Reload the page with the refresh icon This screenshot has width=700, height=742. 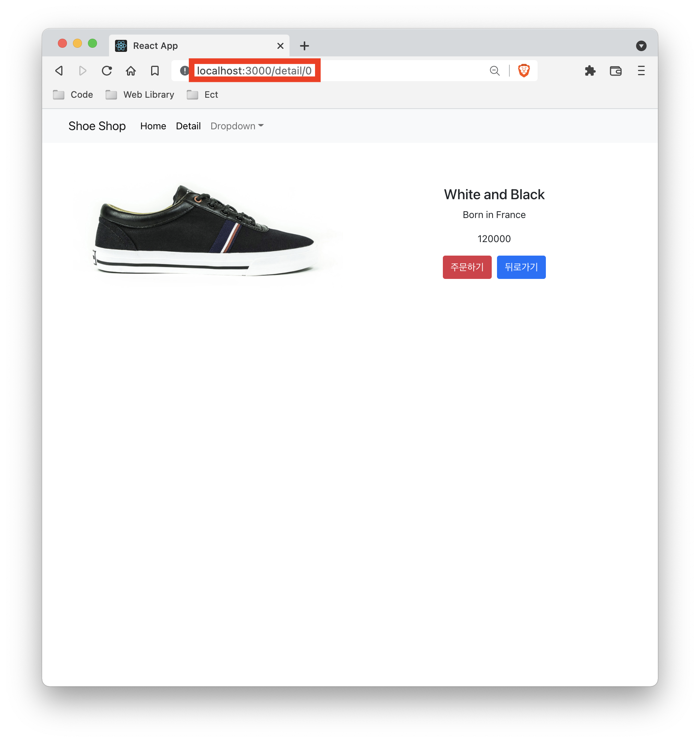point(107,71)
